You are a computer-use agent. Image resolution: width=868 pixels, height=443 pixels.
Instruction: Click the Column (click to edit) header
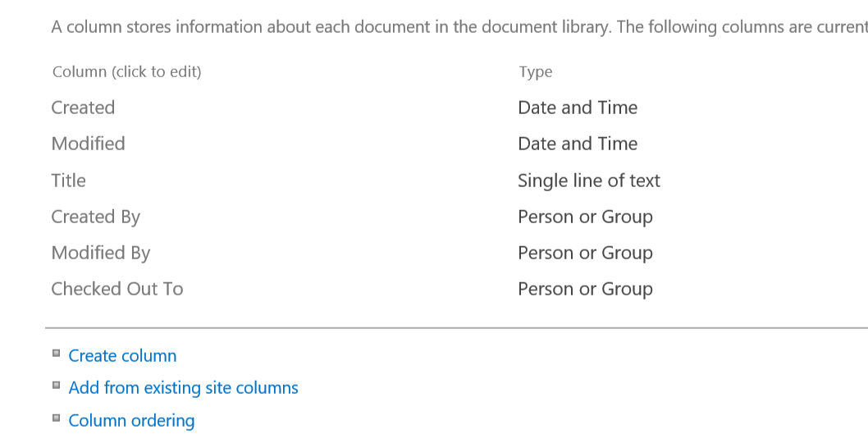[x=126, y=72]
